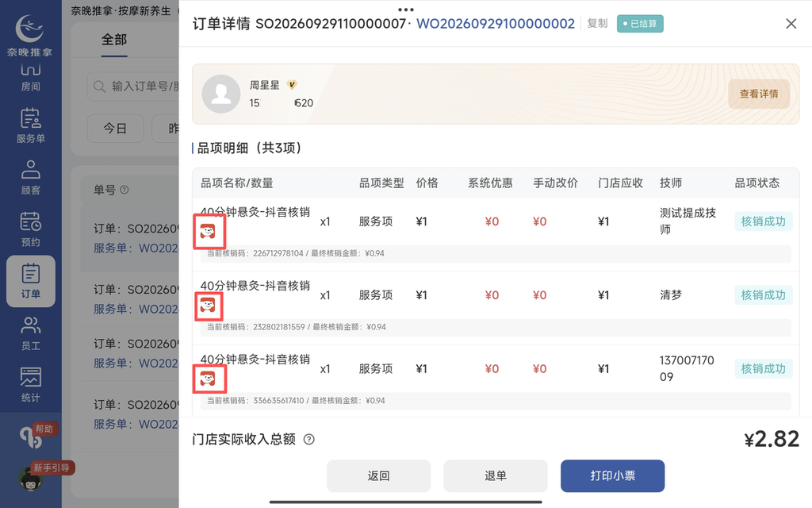
Task: Open 统计 in the sidebar
Action: (31, 385)
